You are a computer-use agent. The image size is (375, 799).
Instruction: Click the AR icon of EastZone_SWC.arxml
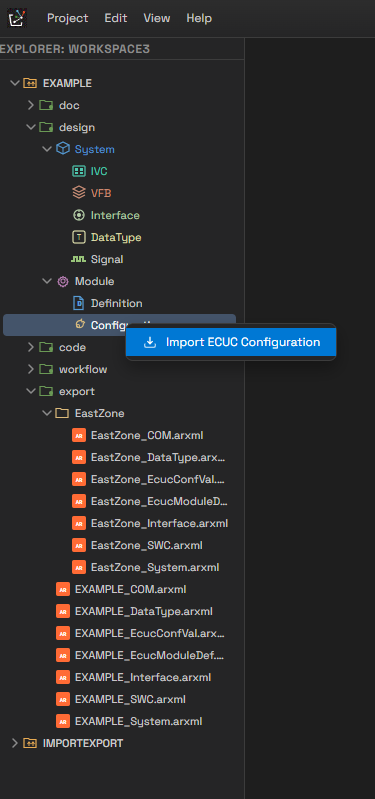[x=79, y=545]
